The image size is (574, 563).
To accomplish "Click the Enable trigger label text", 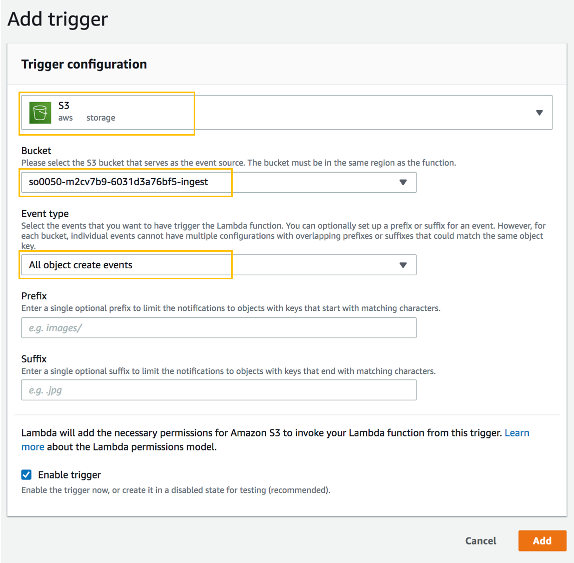I will (x=70, y=475).
